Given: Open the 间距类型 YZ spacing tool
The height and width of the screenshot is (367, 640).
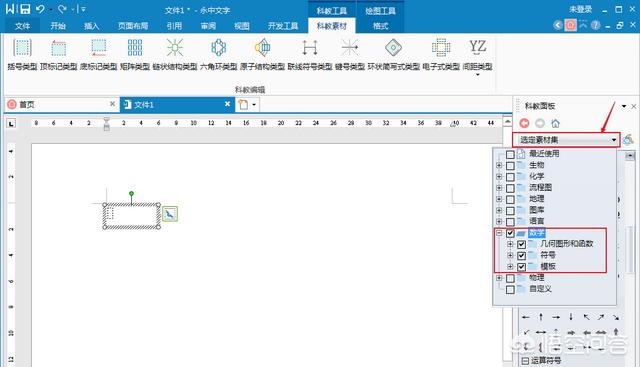Looking at the screenshot, I should point(477,47).
